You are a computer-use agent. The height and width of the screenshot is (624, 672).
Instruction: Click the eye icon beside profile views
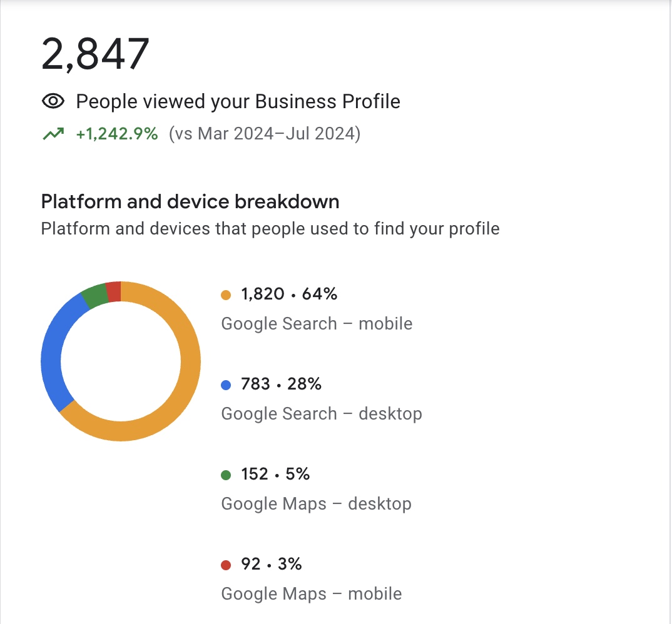point(53,101)
